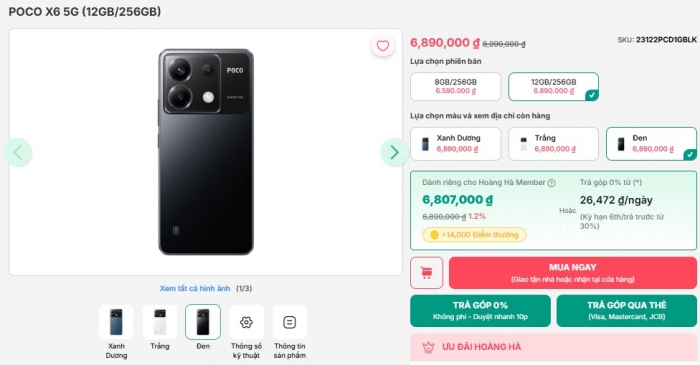Image resolution: width=700 pixels, height=365 pixels.
Task: Add to cart using shopping cart icon
Action: point(426,273)
